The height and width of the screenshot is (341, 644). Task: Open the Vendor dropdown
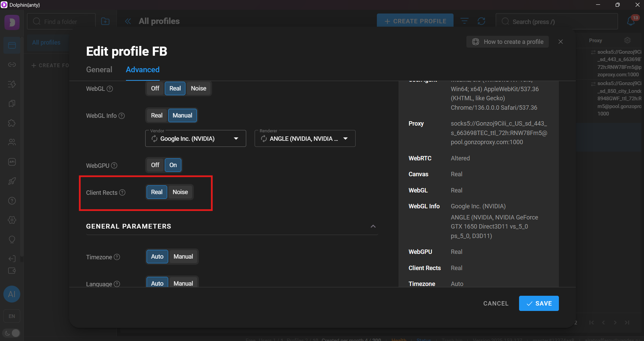(236, 139)
